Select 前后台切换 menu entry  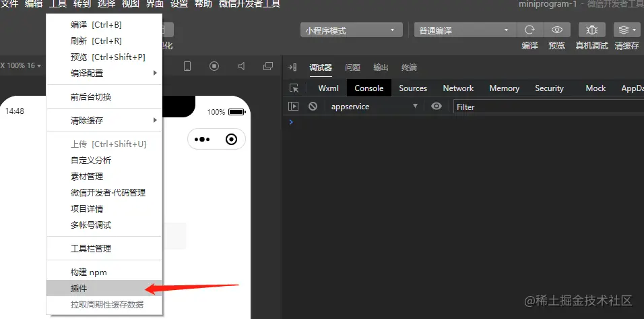104,97
